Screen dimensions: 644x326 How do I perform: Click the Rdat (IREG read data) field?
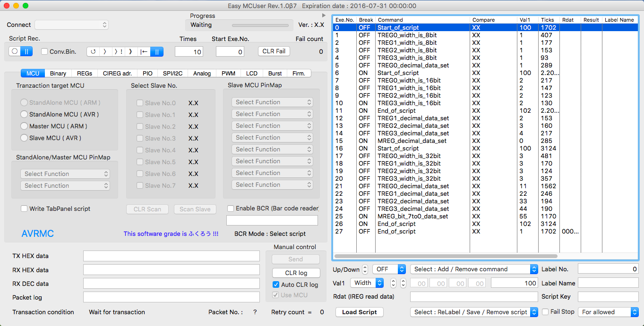click(x=474, y=297)
